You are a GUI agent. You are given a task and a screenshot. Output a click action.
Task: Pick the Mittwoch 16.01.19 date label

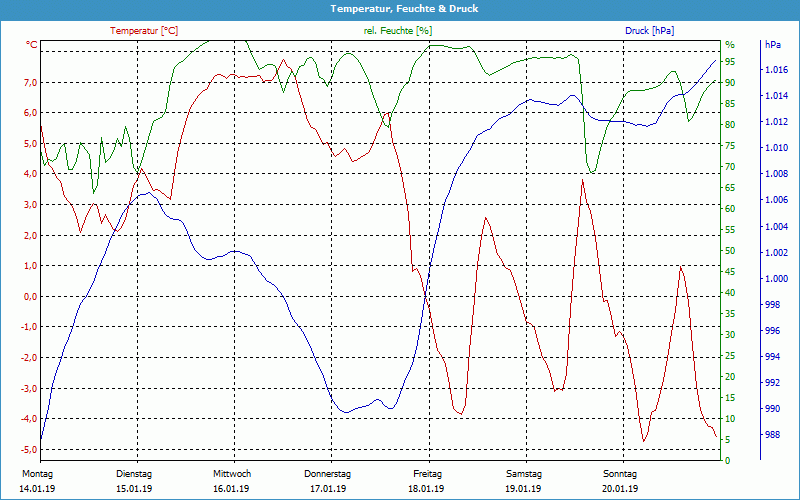tap(231, 481)
